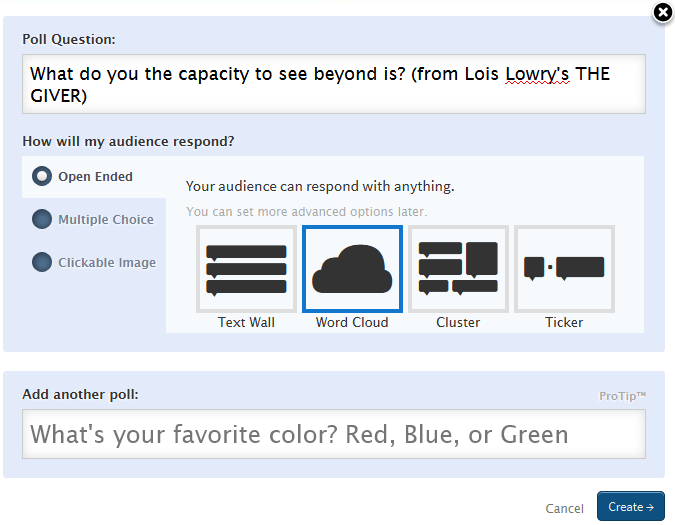The image size is (675, 525).
Task: Select the Open Ended radio button
Action: [42, 176]
